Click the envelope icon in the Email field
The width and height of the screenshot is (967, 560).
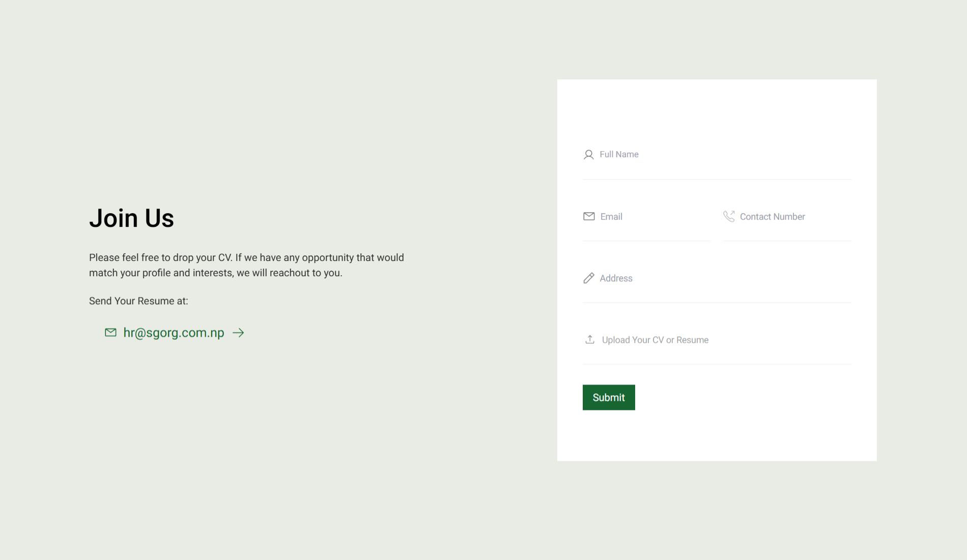click(x=589, y=217)
